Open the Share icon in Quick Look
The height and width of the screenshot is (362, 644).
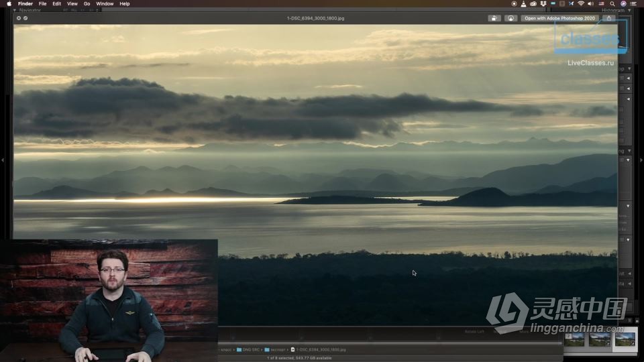click(x=608, y=18)
